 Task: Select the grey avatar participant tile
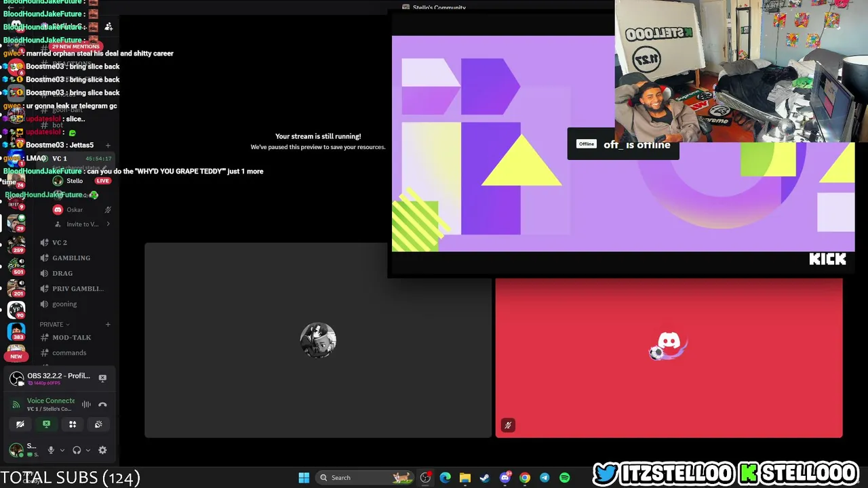[x=318, y=340]
